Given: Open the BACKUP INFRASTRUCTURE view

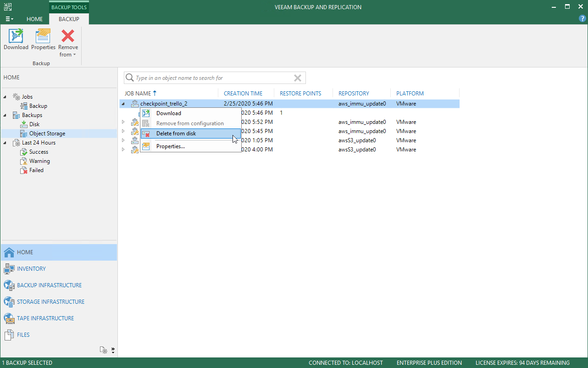Looking at the screenshot, I should [59, 285].
